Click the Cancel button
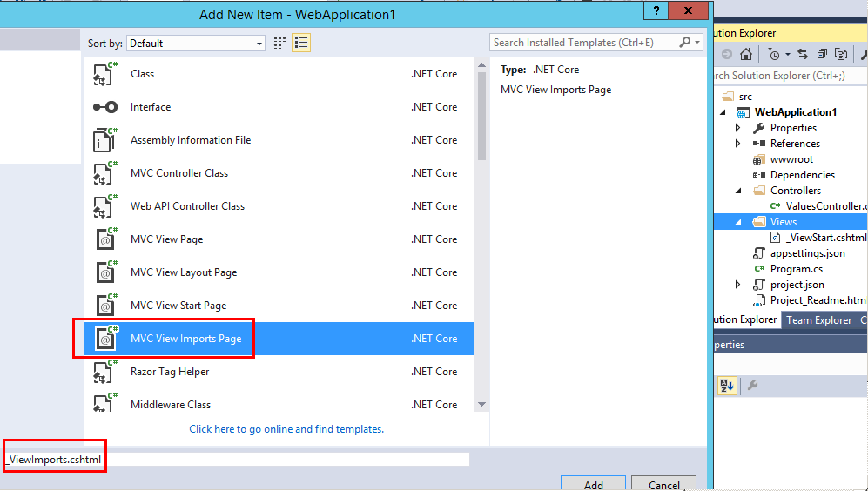This screenshot has width=868, height=491. tap(663, 483)
